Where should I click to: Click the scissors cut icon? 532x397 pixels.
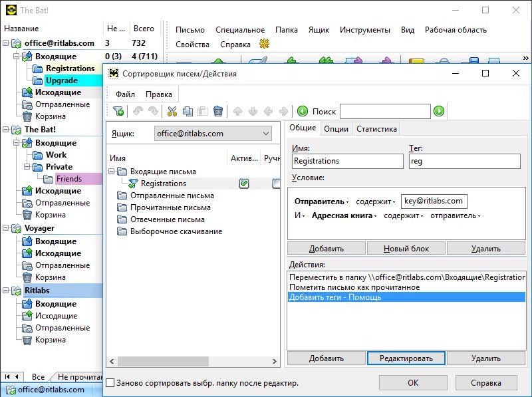(172, 111)
